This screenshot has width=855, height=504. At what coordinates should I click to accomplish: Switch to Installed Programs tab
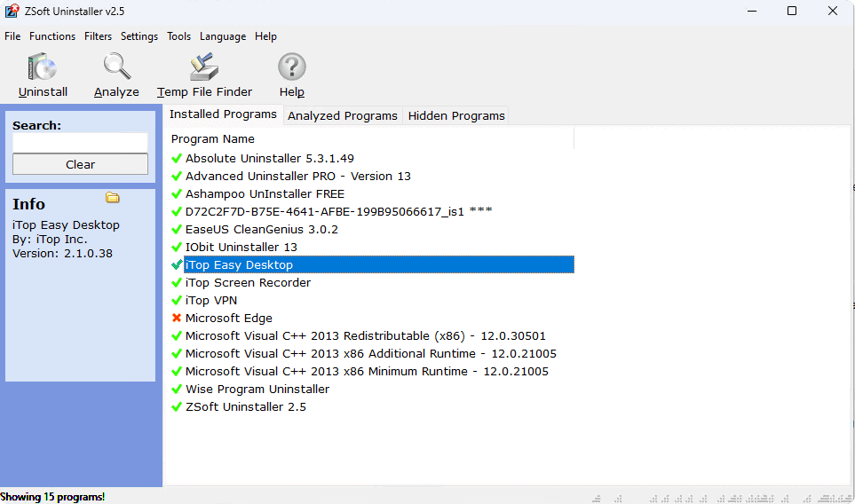pyautogui.click(x=223, y=114)
